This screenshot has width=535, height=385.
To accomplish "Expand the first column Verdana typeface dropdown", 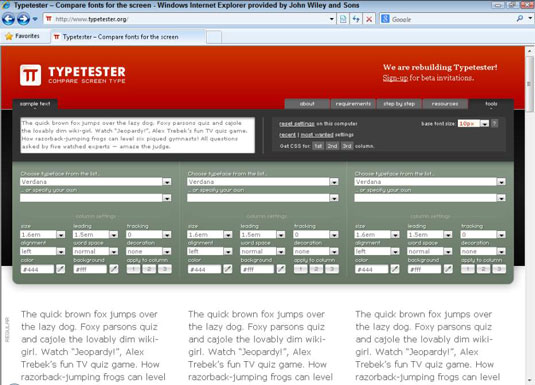I will (167, 182).
